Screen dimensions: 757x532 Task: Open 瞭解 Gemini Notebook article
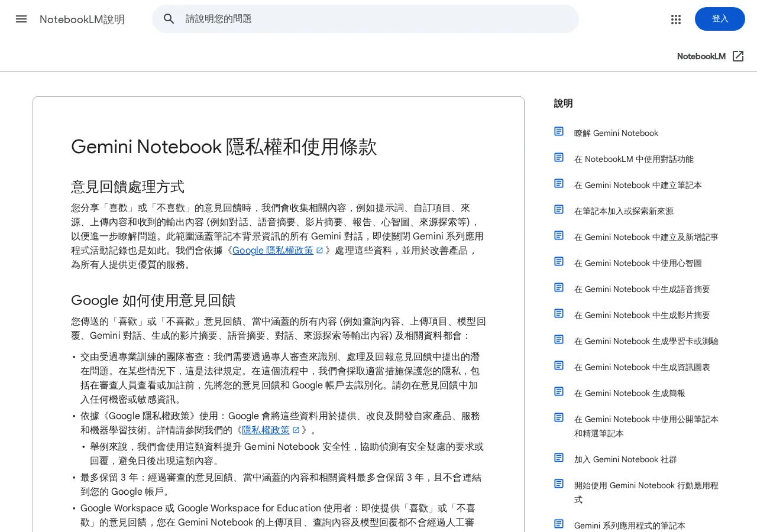click(x=616, y=133)
